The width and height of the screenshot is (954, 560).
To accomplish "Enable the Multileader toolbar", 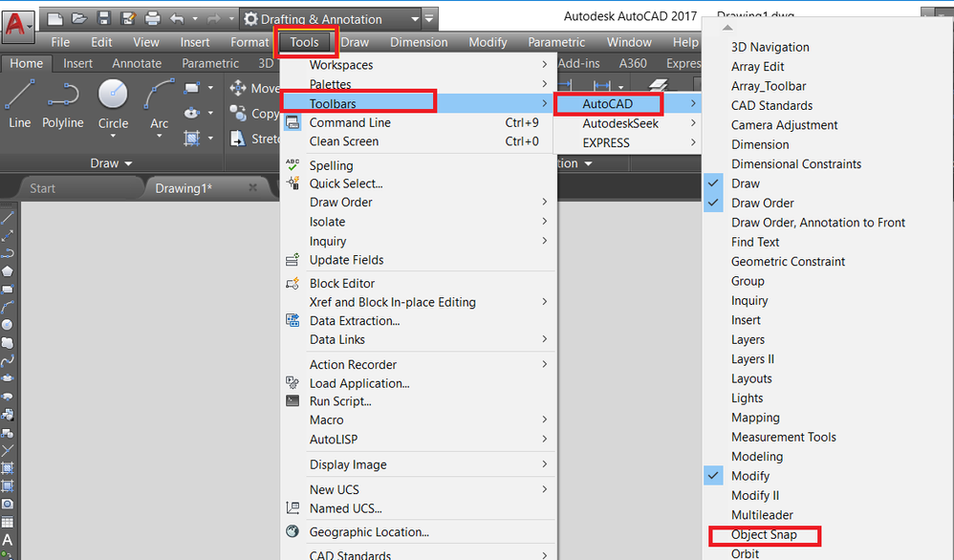I will [763, 514].
